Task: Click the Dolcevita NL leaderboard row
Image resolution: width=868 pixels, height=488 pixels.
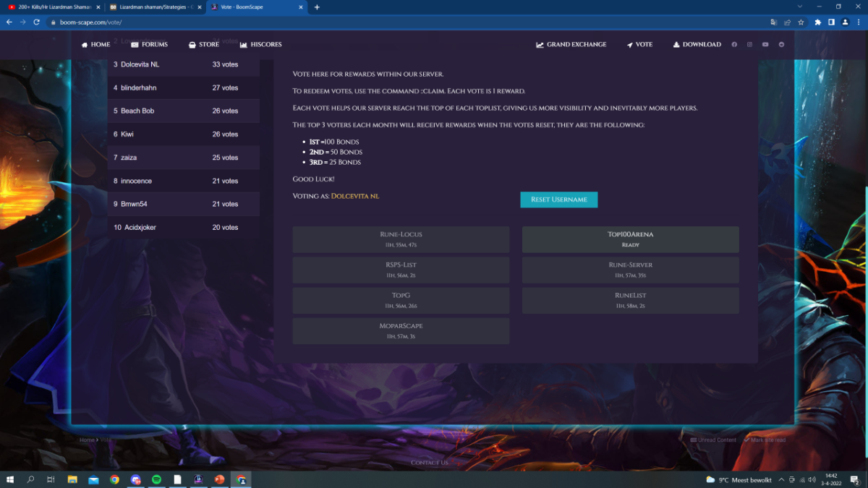Action: point(184,64)
